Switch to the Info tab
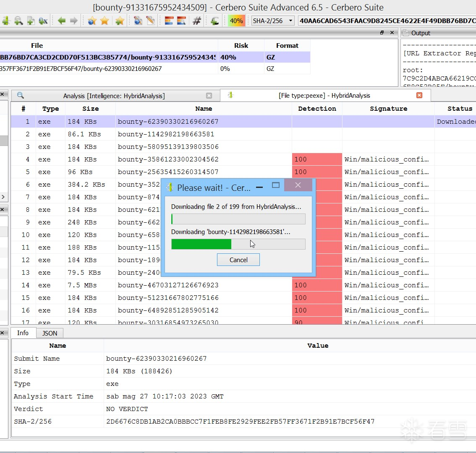 [23, 333]
